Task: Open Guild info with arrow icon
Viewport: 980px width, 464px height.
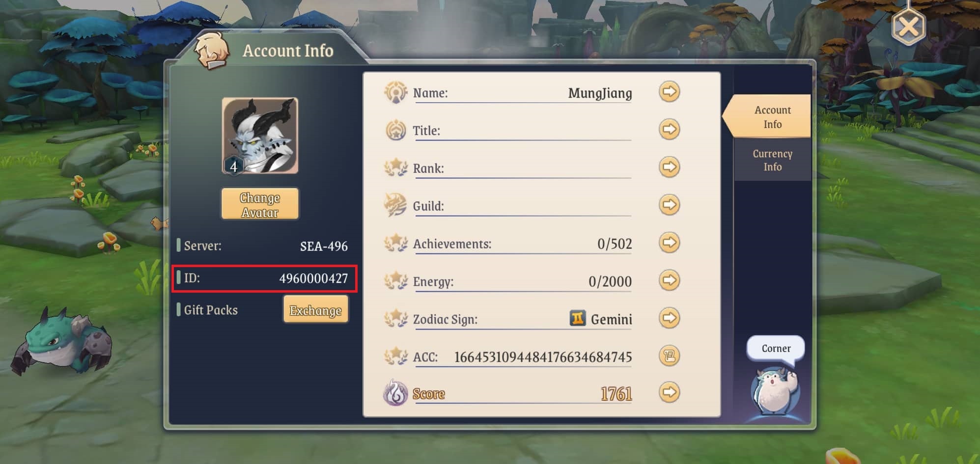Action: pos(669,205)
